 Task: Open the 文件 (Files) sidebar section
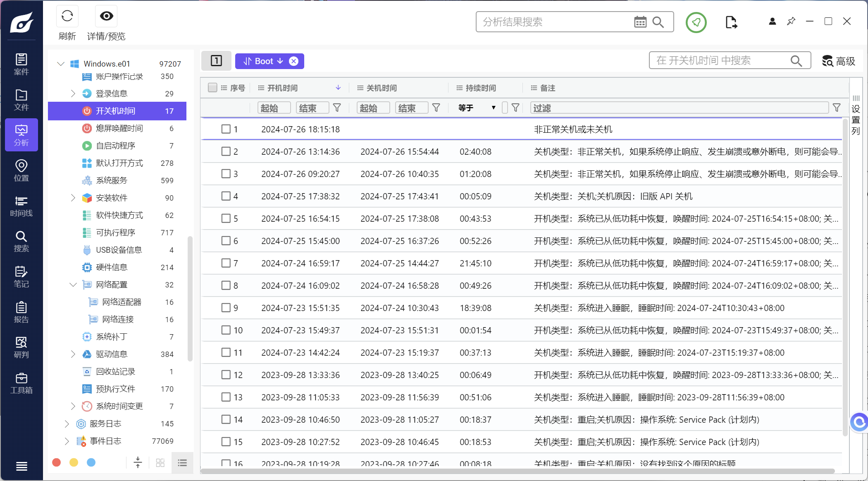click(21, 100)
